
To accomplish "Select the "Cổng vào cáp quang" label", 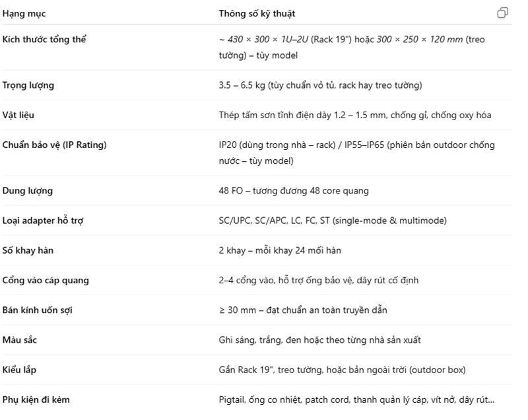I will (x=46, y=280).
